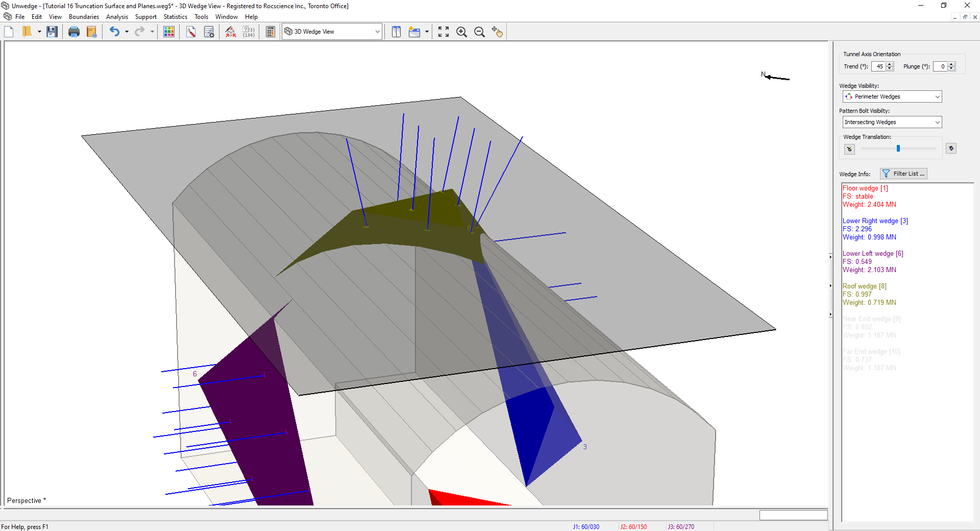Decrease the Plunge value with down arrow
Screen dimensions: 980x531
[951, 68]
